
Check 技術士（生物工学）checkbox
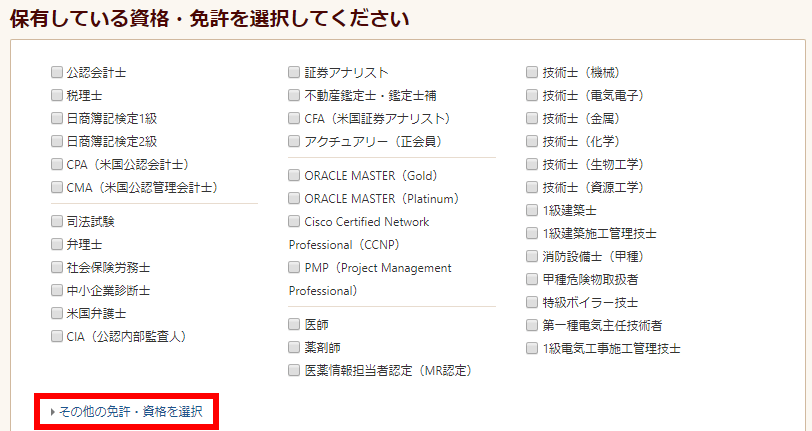tap(532, 164)
